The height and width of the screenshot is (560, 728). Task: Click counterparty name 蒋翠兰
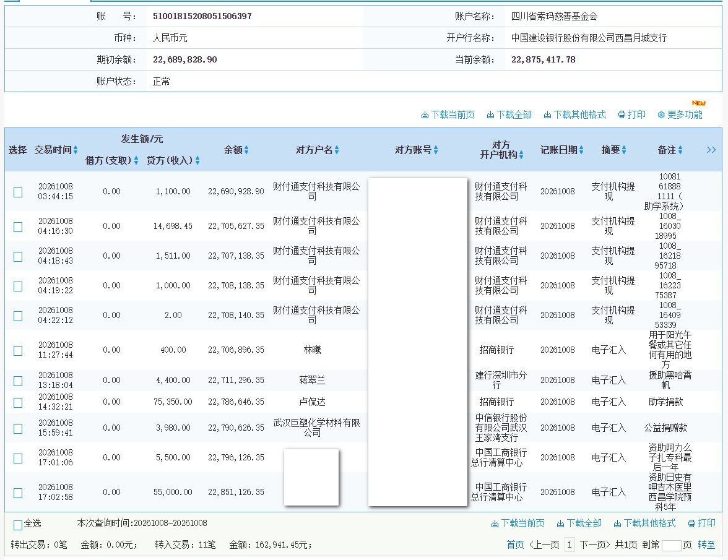(x=313, y=380)
